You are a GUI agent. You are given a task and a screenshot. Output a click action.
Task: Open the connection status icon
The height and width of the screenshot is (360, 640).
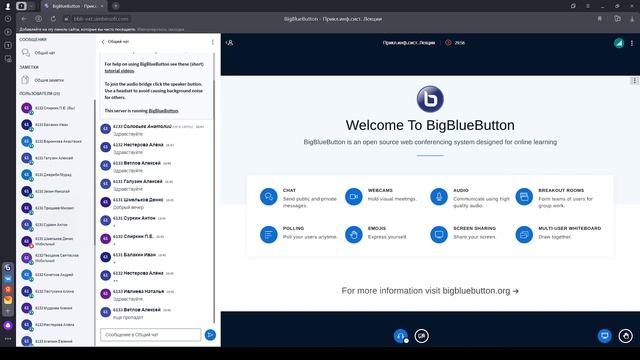pyautogui.click(x=619, y=43)
